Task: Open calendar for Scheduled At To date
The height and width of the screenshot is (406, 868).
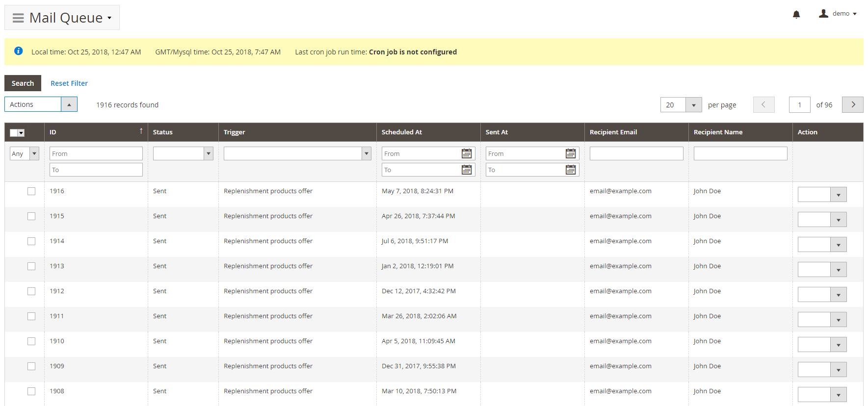Action: (467, 170)
